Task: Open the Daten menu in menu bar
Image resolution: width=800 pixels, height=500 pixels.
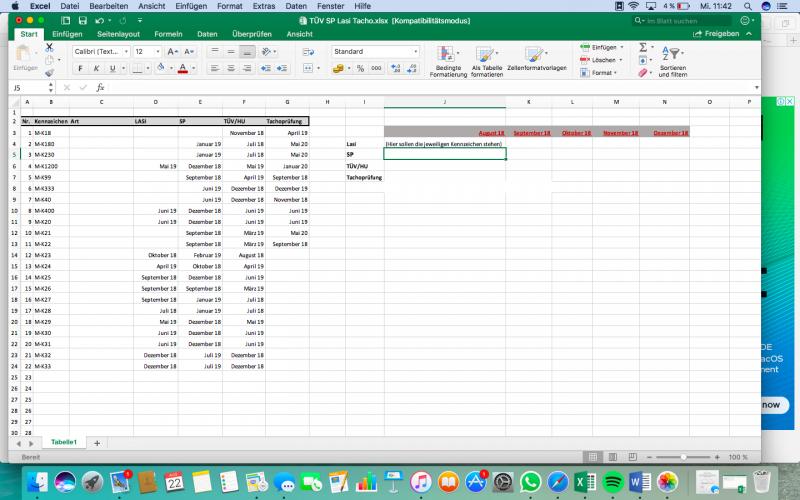Action: tap(296, 6)
